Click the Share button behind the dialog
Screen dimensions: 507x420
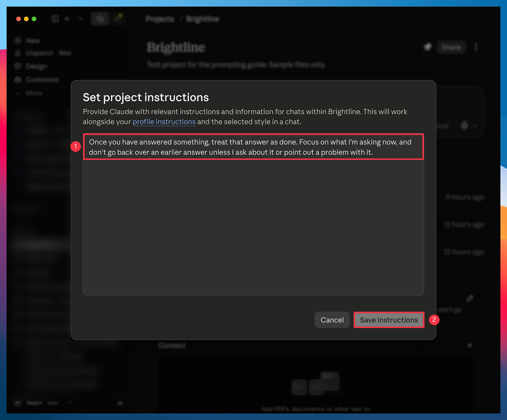click(451, 47)
